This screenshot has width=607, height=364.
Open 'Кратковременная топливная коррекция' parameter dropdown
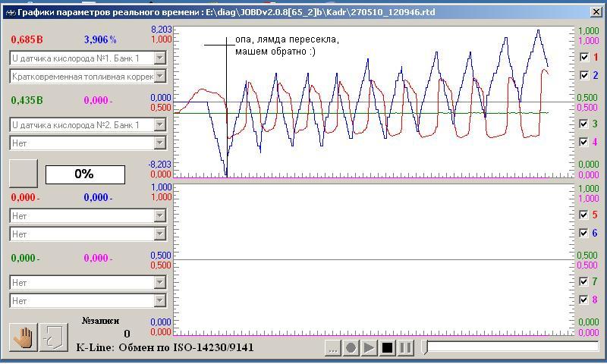coord(159,76)
